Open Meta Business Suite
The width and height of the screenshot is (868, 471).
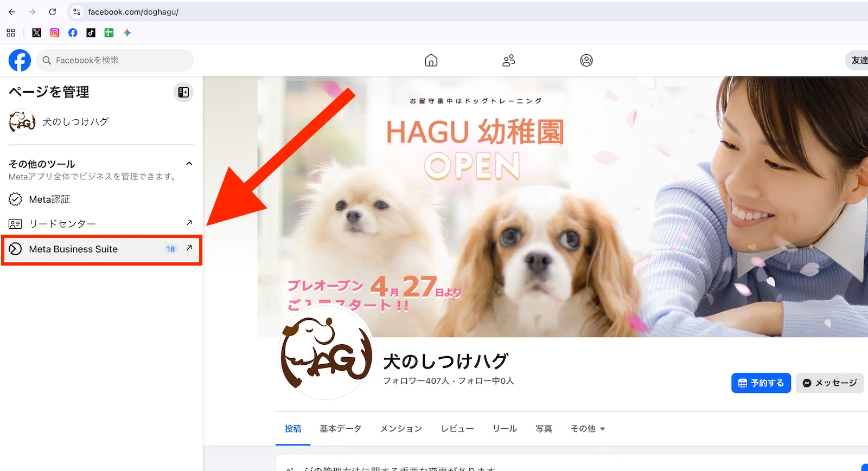(101, 249)
